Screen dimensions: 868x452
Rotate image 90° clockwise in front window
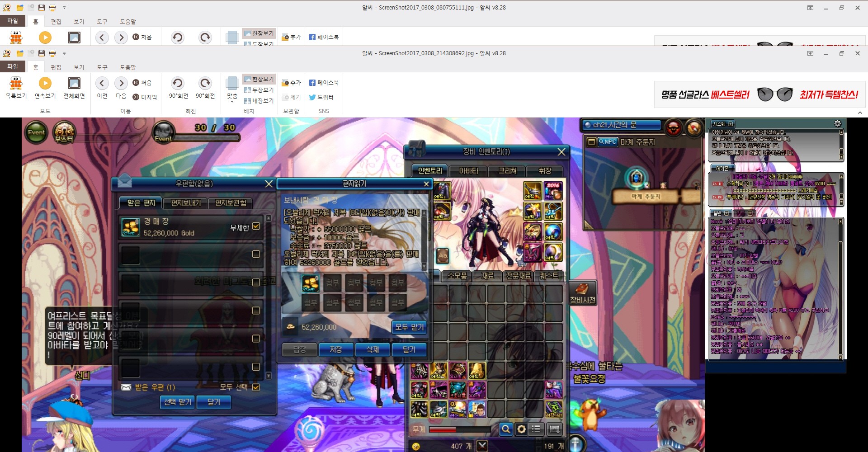tap(205, 88)
